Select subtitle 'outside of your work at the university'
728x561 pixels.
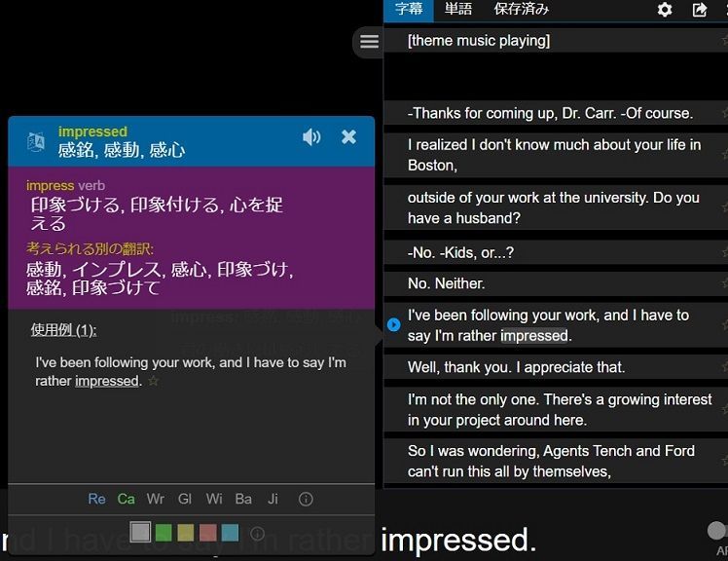pos(556,207)
